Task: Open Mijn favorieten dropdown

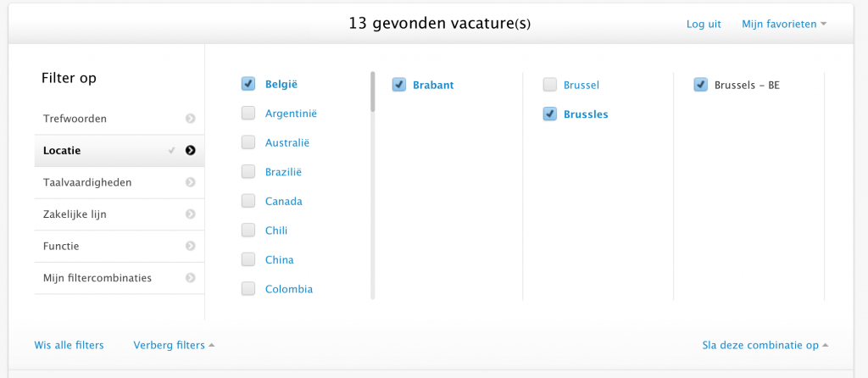Action: click(784, 24)
